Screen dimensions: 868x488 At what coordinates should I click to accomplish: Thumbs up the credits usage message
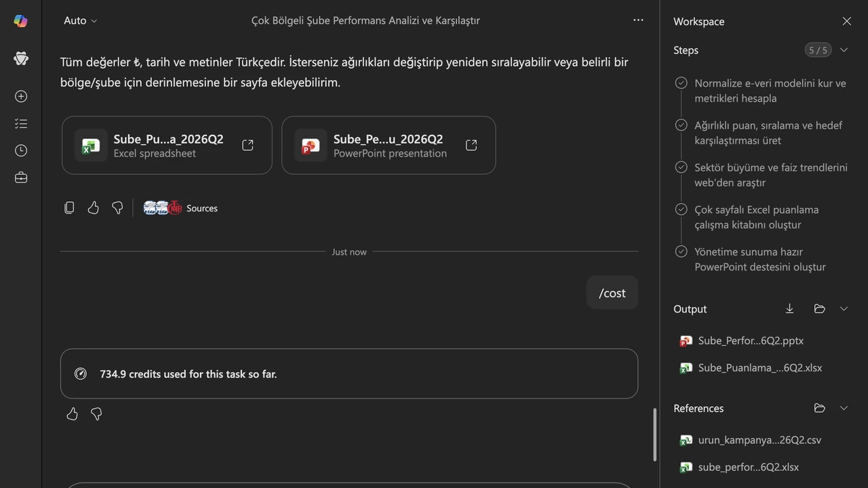click(x=73, y=414)
